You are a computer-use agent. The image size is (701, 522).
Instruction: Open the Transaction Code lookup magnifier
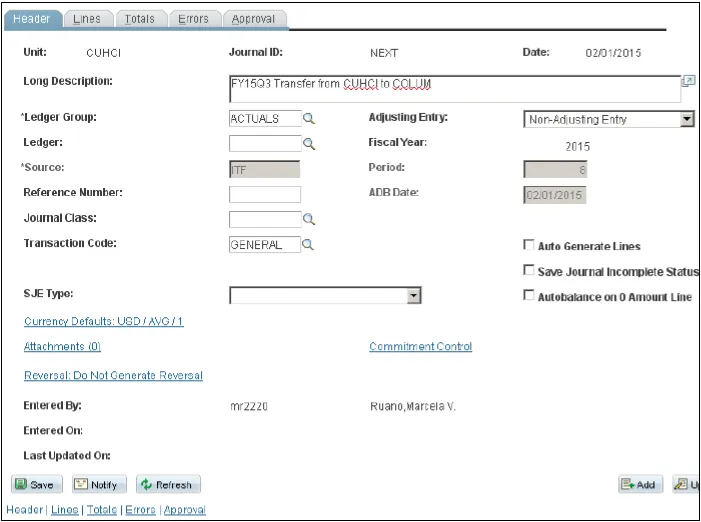[x=308, y=244]
